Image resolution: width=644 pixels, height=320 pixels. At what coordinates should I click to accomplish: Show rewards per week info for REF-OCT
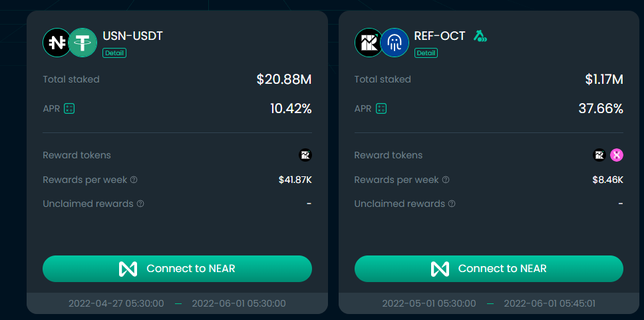(445, 180)
